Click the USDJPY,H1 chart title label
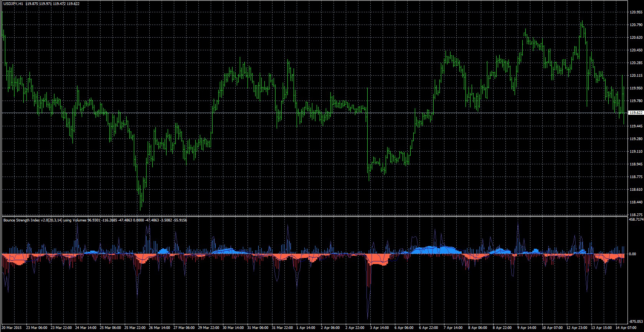The height and width of the screenshot is (332, 644). point(13,4)
